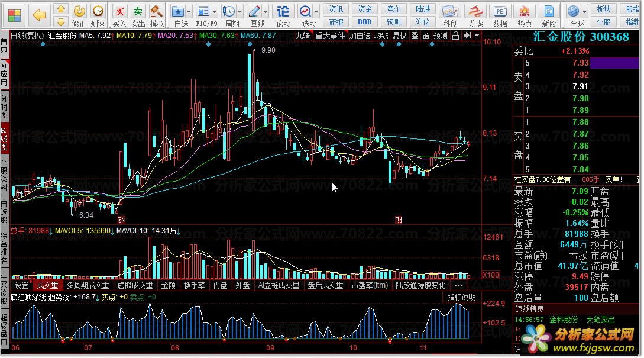Open the 分时图 side tab
Image resolution: width=644 pixels, height=358 pixels.
click(5, 107)
